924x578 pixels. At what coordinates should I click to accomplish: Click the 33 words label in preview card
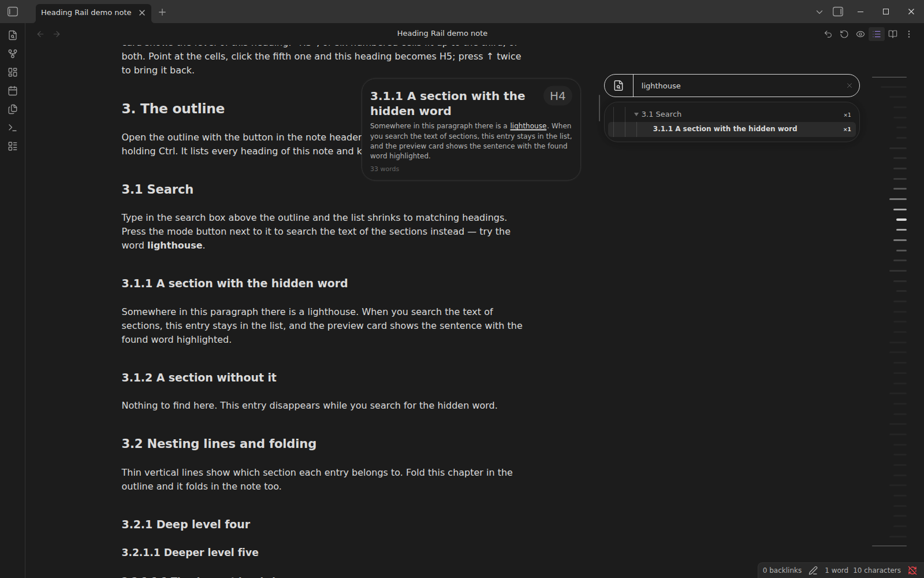tap(385, 169)
